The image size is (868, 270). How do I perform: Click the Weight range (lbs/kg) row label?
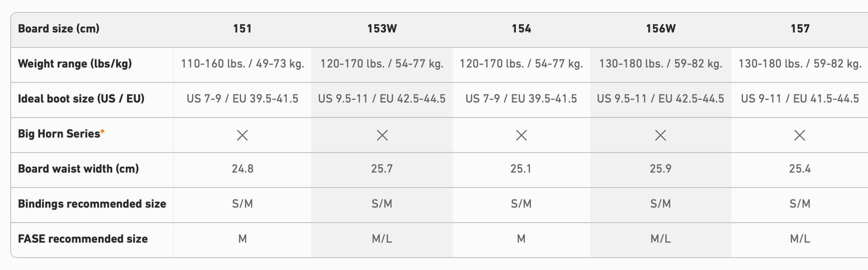pyautogui.click(x=75, y=64)
